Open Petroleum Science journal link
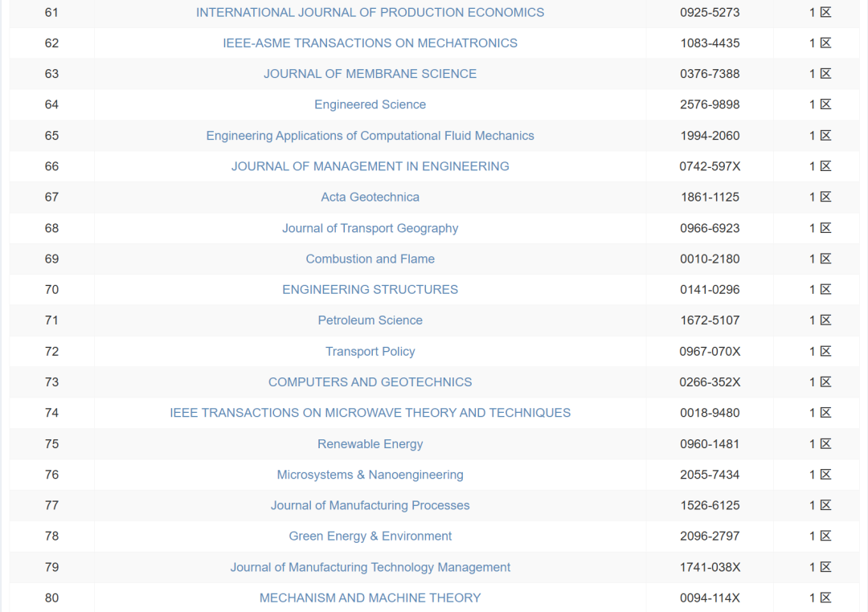 click(x=370, y=320)
